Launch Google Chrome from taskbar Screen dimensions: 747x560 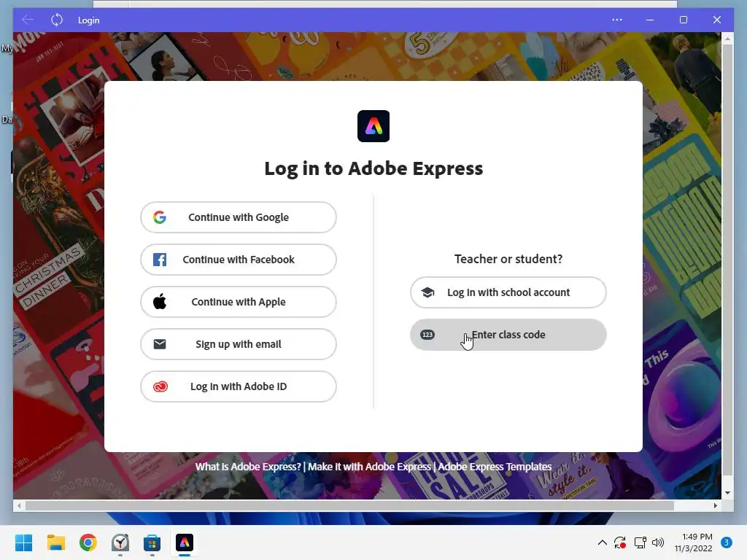pyautogui.click(x=88, y=542)
